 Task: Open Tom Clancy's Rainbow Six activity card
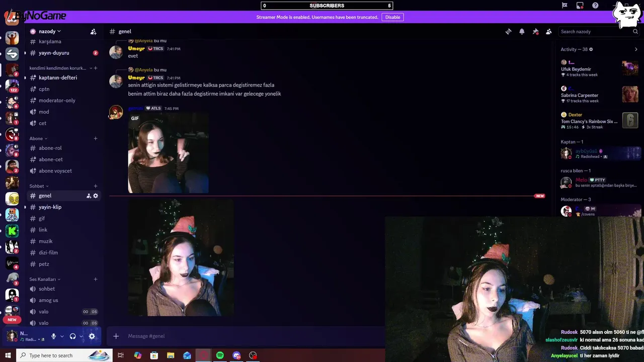600,121
